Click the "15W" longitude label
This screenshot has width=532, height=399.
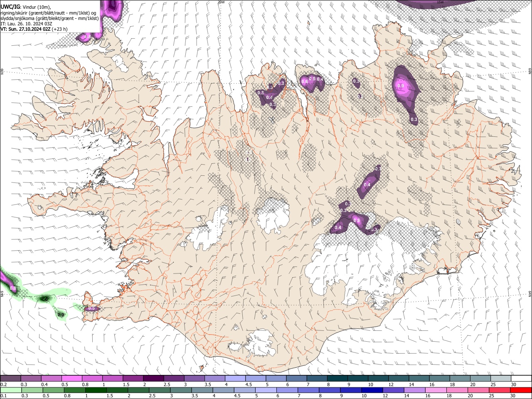click(x=440, y=2)
